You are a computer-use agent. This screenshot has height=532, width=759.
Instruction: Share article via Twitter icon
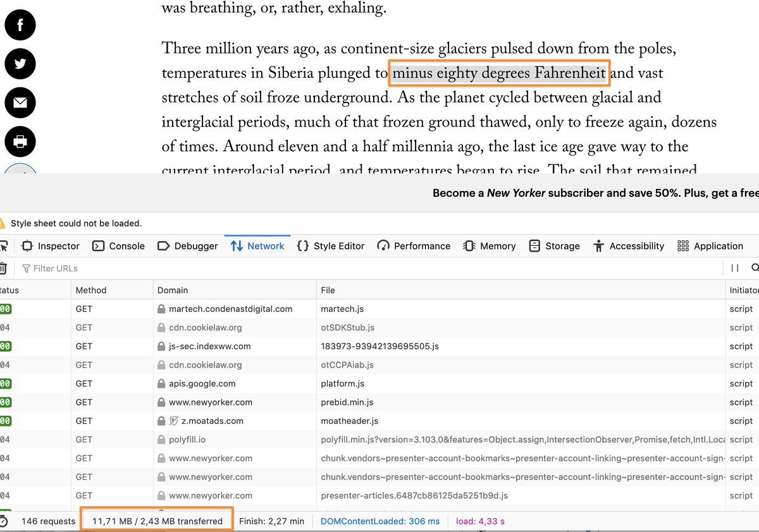click(20, 64)
